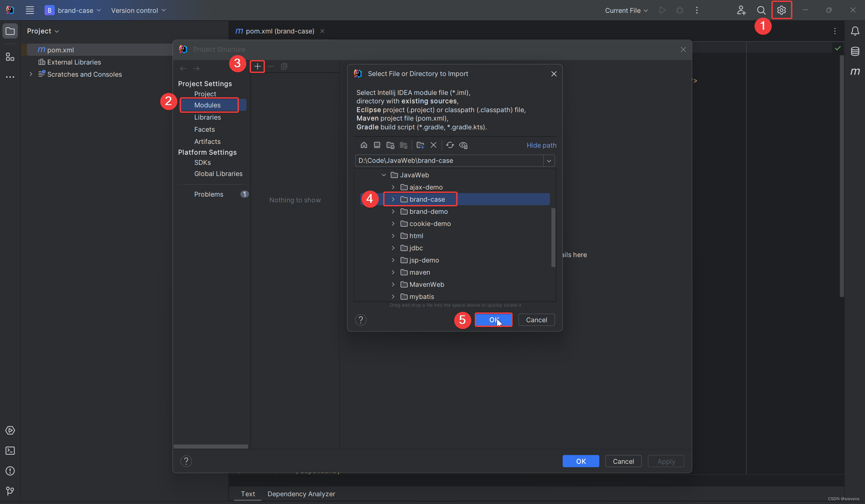Image resolution: width=865 pixels, height=504 pixels.
Task: Open the Current File run configuration dropdown
Action: click(x=626, y=10)
